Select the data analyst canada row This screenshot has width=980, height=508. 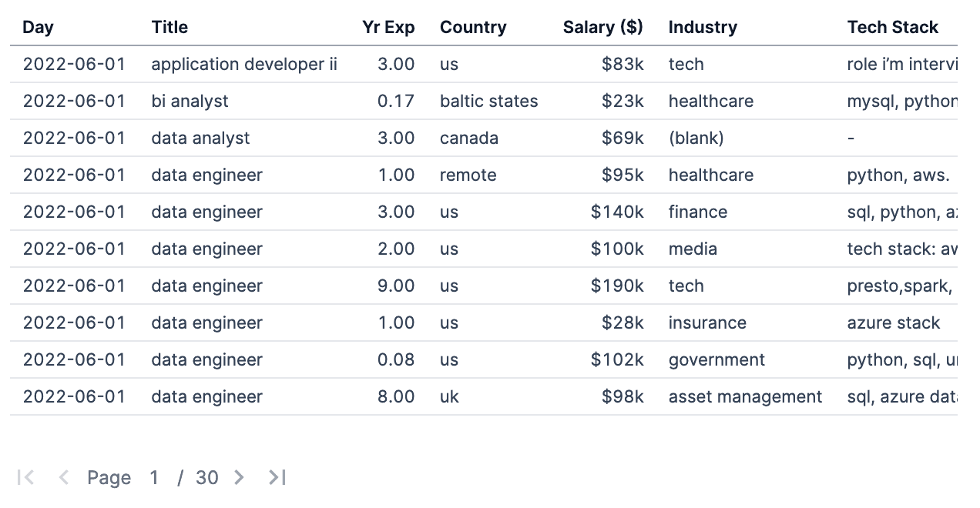(200, 138)
